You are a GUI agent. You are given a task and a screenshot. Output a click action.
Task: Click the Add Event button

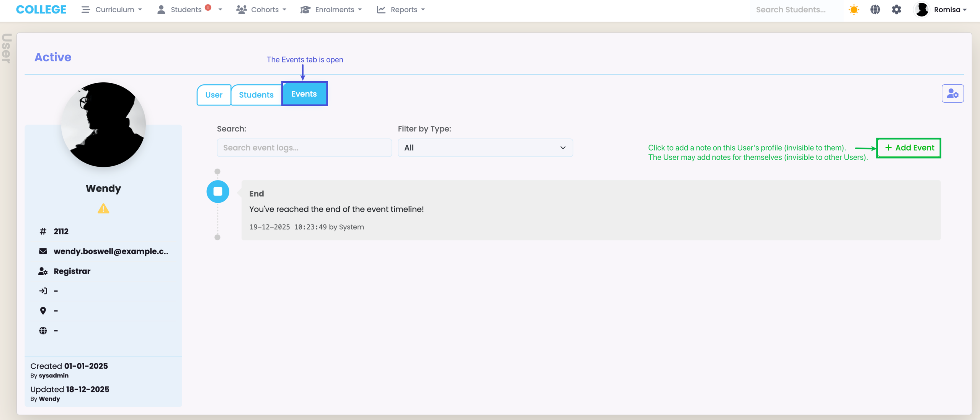point(909,148)
